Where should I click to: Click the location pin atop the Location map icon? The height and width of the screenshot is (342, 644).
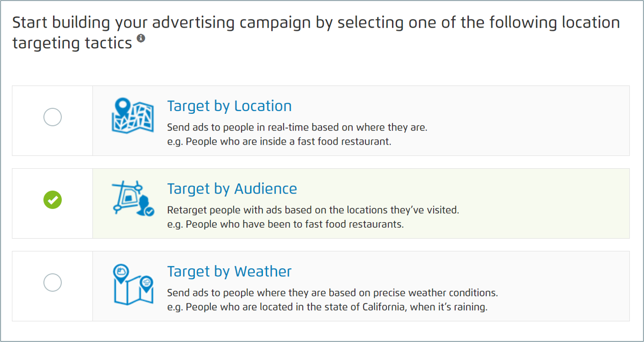(122, 107)
